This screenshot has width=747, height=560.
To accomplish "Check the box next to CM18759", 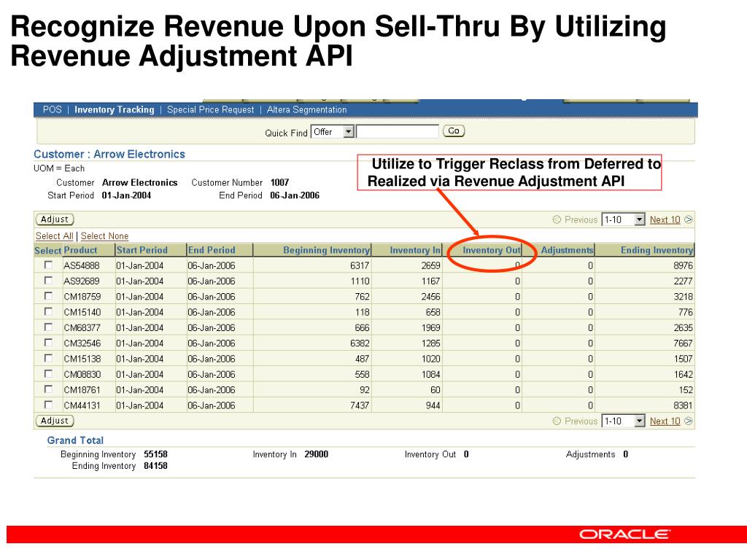I will tap(48, 296).
